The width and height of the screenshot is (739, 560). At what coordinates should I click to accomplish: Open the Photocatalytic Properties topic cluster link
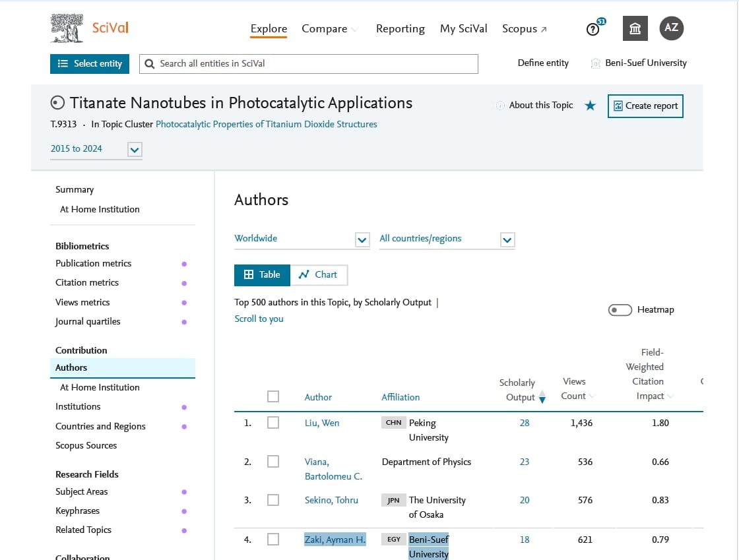point(267,125)
